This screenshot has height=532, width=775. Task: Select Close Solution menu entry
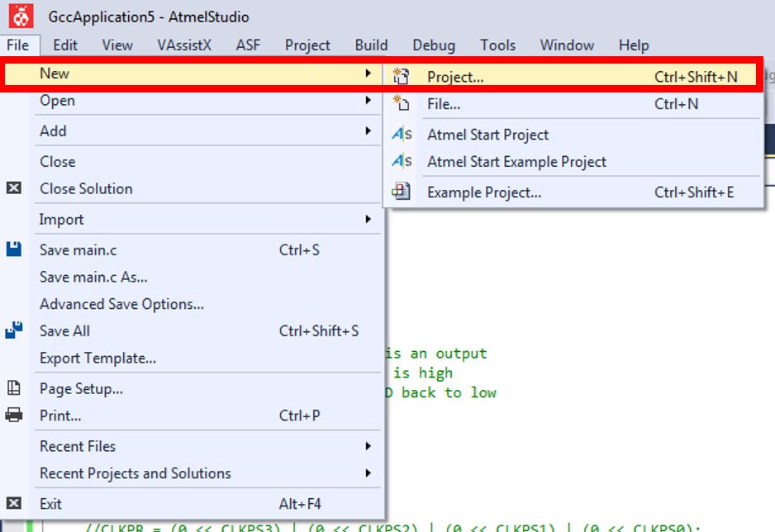click(x=192, y=188)
